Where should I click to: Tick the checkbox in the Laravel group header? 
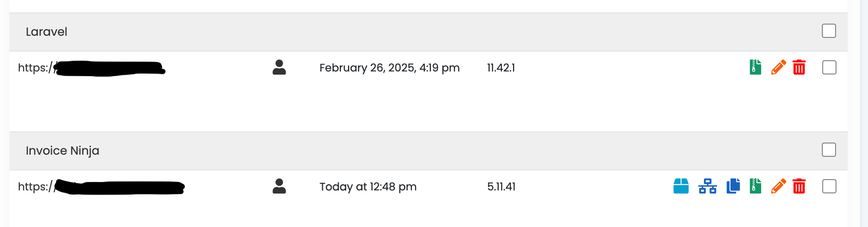click(x=829, y=31)
